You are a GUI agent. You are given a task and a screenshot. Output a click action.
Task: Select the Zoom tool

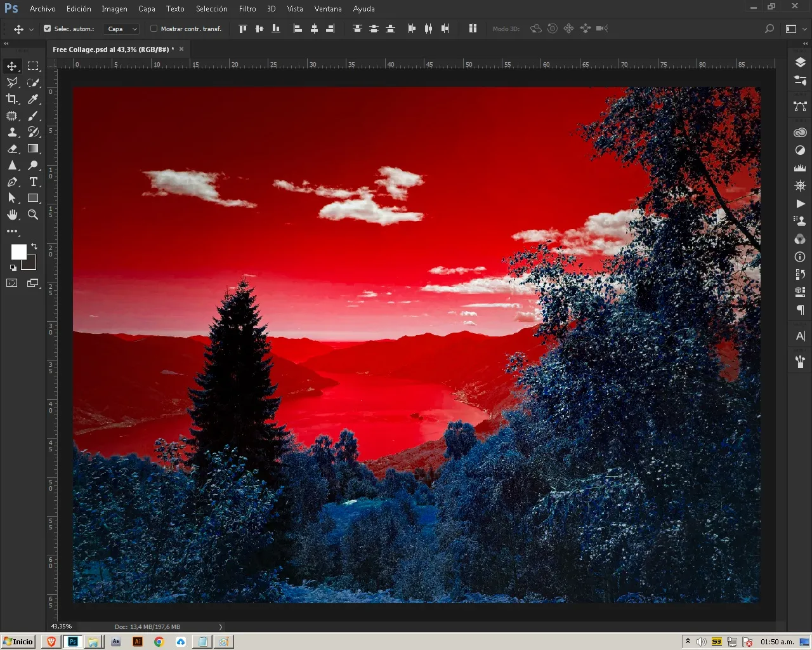click(33, 215)
